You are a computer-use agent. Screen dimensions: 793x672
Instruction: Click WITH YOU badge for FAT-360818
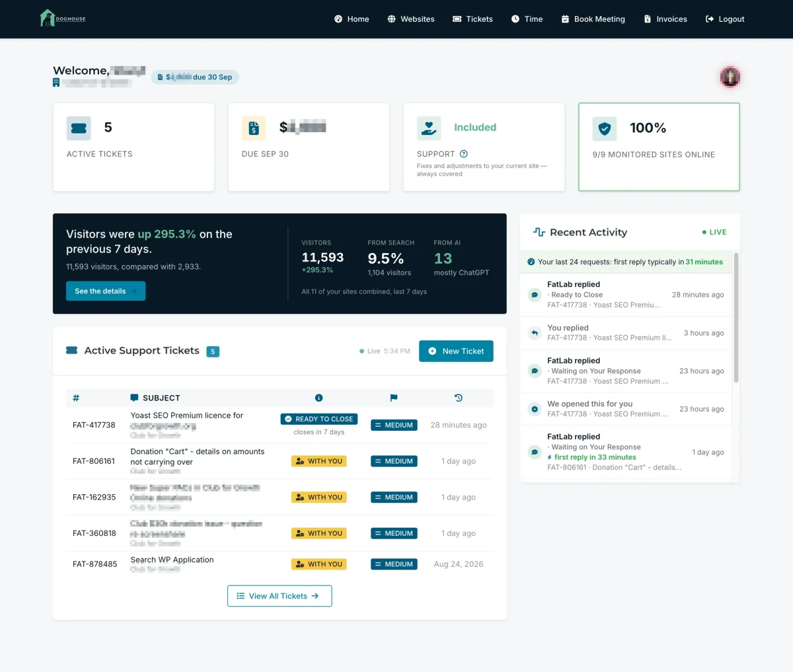pos(319,533)
